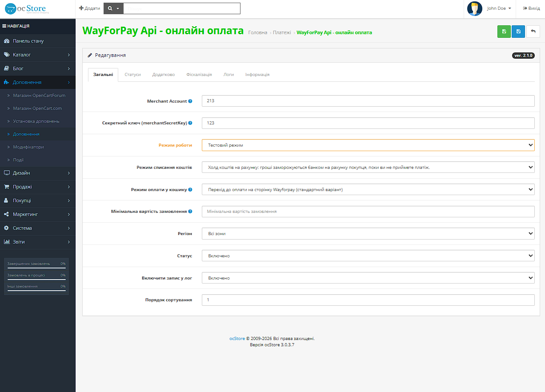Switch to the Інформація tab
The width and height of the screenshot is (545, 392).
pyautogui.click(x=257, y=75)
